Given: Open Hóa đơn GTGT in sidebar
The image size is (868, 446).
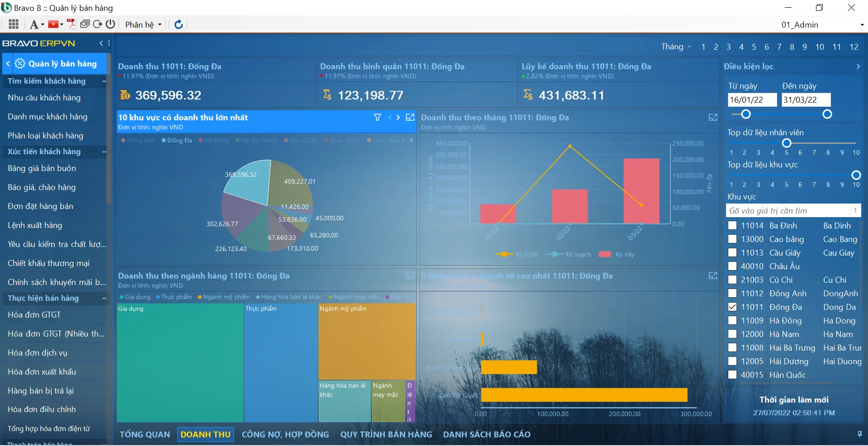Looking at the screenshot, I should point(34,315).
